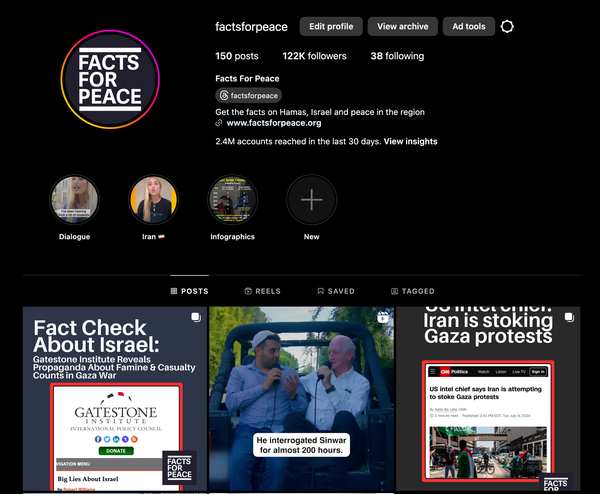Open the Infographics story highlight
Image resolution: width=600 pixels, height=494 pixels.
tap(232, 200)
